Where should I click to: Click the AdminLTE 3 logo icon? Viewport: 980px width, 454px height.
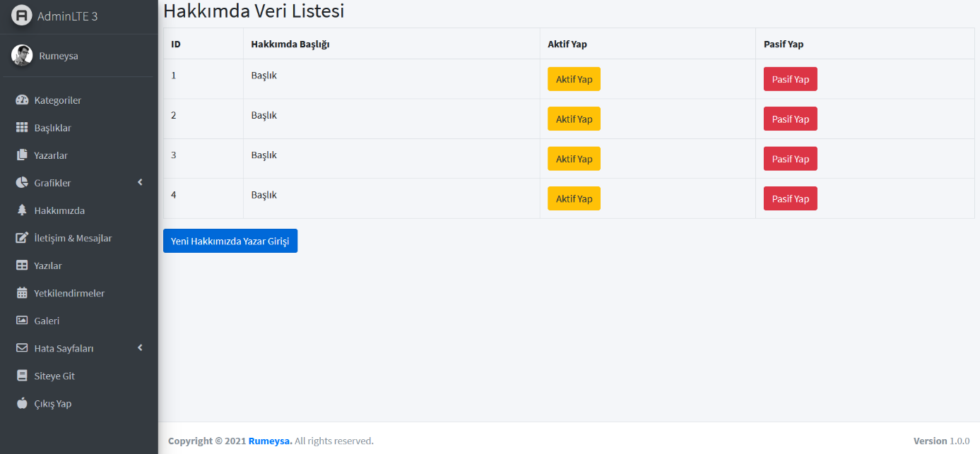22,13
